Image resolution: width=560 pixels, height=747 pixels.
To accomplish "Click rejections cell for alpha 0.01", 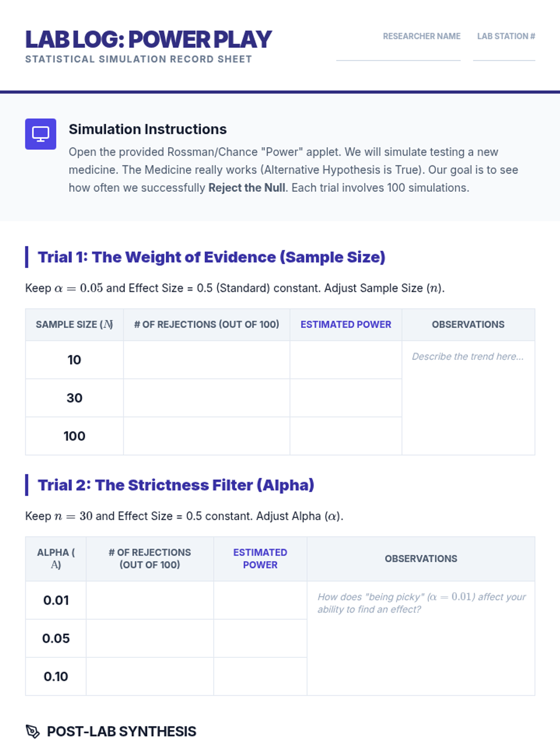I will tap(150, 600).
